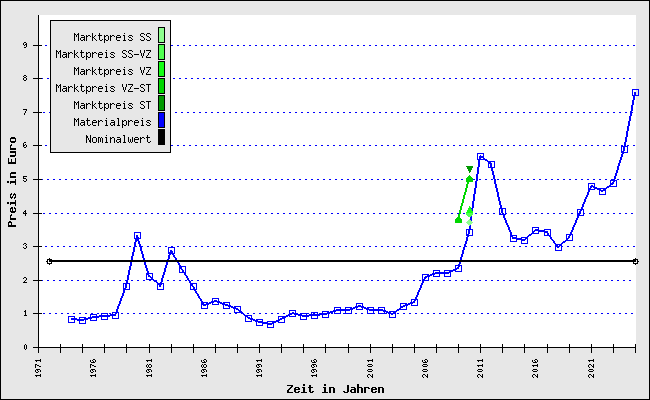The width and height of the screenshot is (650, 400).
Task: Click the 2011 peak data point on blue line
Action: click(480, 157)
